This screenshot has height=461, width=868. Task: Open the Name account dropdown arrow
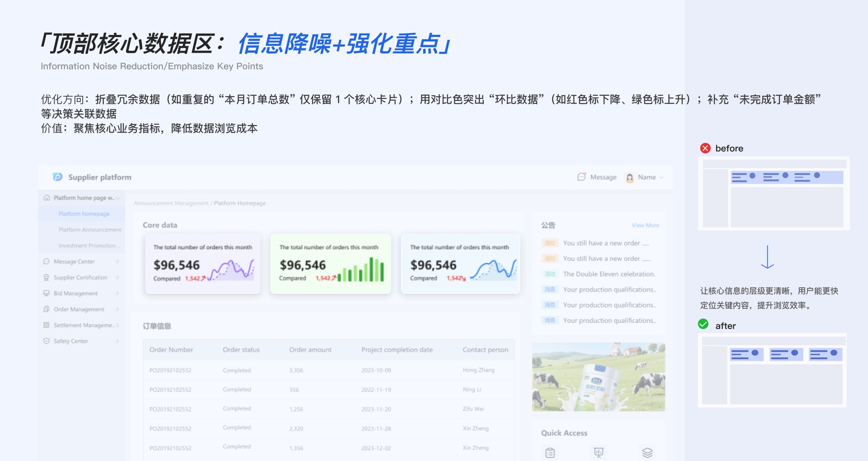click(x=661, y=178)
